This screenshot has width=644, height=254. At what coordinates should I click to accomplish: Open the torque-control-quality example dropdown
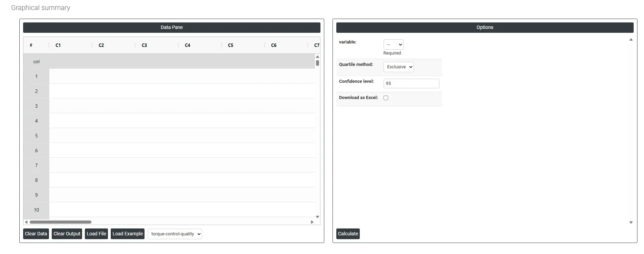point(175,234)
